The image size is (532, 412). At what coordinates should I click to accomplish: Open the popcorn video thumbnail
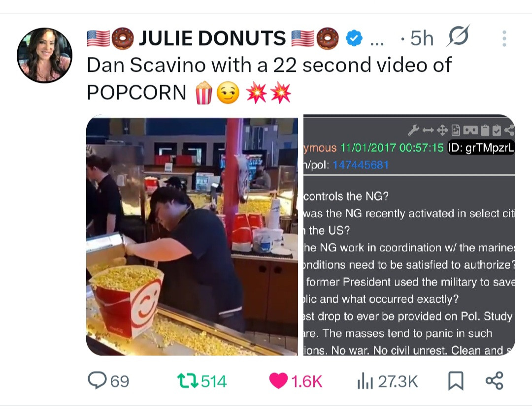(192, 235)
